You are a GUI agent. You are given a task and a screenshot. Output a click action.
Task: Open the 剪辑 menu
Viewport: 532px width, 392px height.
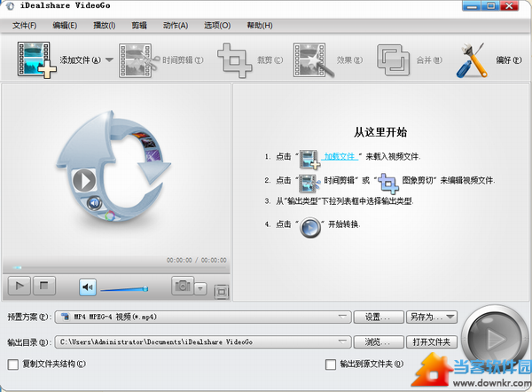tap(139, 26)
